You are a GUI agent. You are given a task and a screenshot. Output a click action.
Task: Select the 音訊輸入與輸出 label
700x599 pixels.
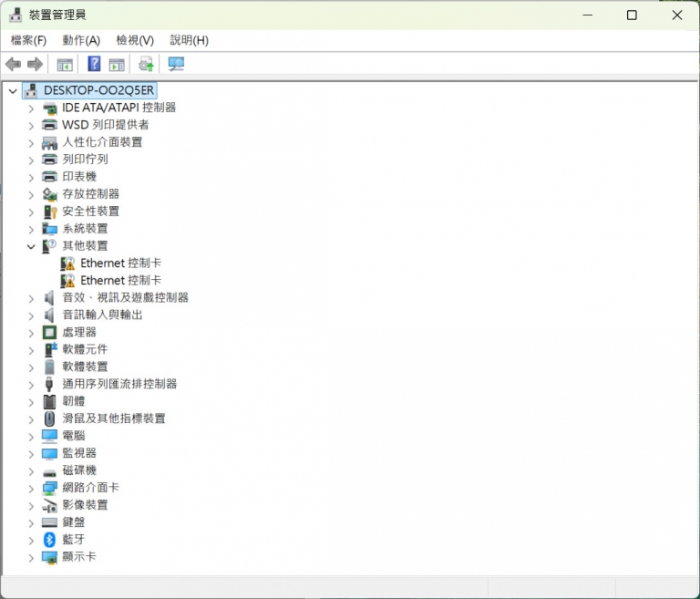coord(102,315)
